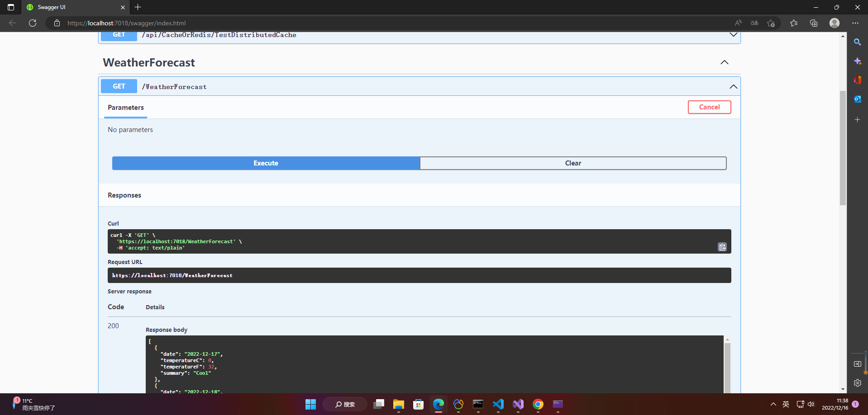Click the Request URL text box

tap(419, 275)
